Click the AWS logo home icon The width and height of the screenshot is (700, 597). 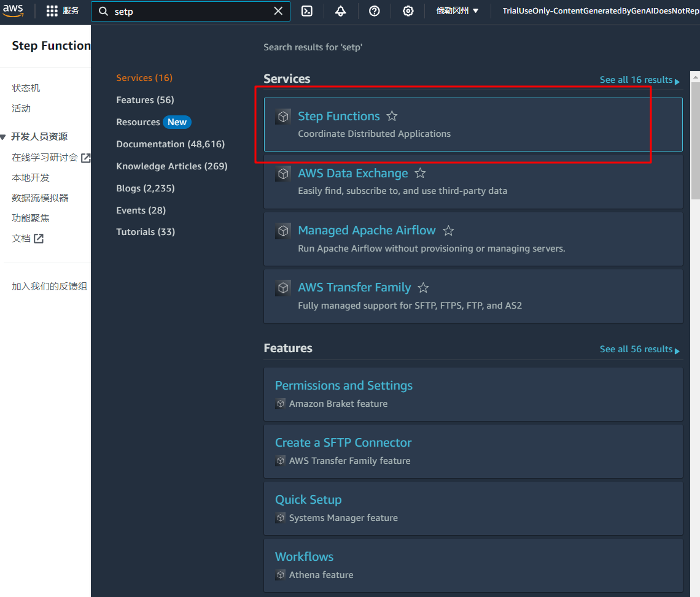point(13,10)
